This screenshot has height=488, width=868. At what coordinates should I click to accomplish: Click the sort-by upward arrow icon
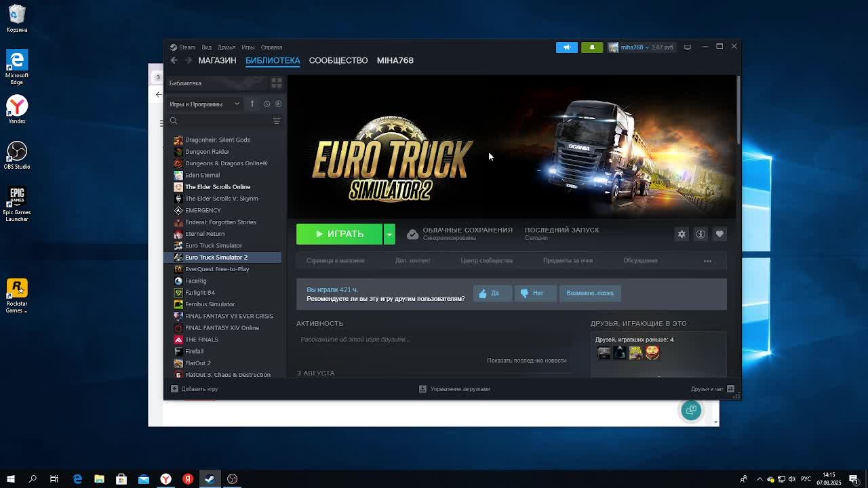click(x=252, y=104)
